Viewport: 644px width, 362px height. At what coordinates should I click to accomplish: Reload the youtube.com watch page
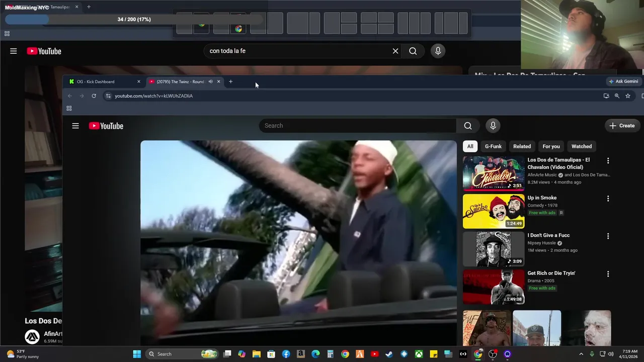(x=94, y=96)
